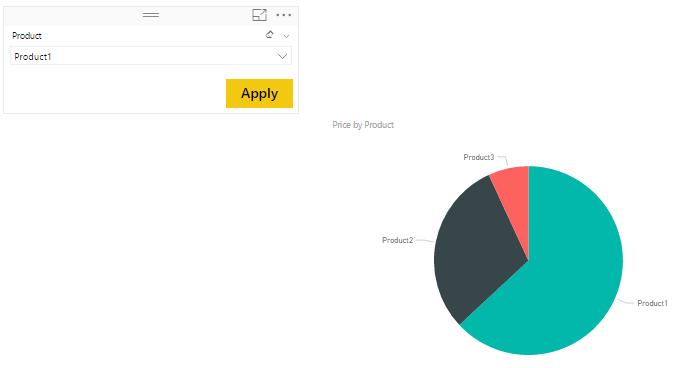The width and height of the screenshot is (673, 368).
Task: Expand slicer type chevron beside eraser
Action: (x=286, y=36)
